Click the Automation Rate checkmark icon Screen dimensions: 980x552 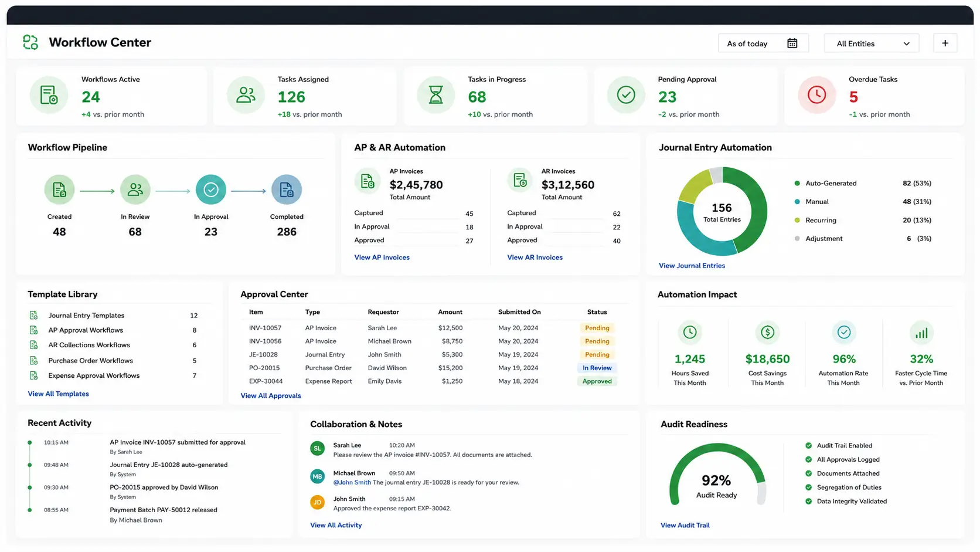coord(844,333)
